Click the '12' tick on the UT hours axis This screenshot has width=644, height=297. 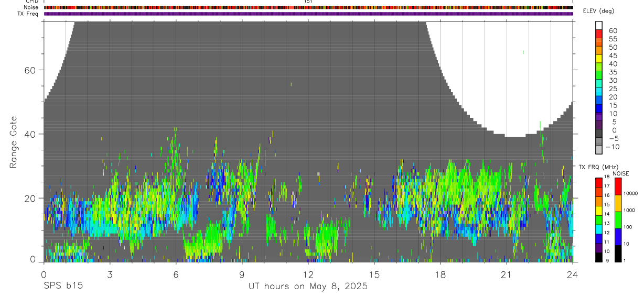(308, 274)
